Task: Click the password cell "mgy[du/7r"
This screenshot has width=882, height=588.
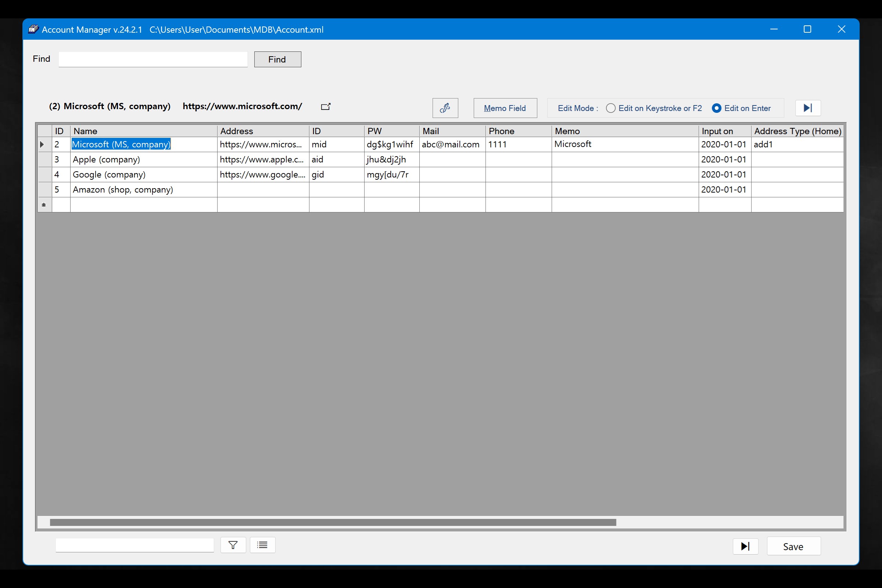Action: (392, 174)
